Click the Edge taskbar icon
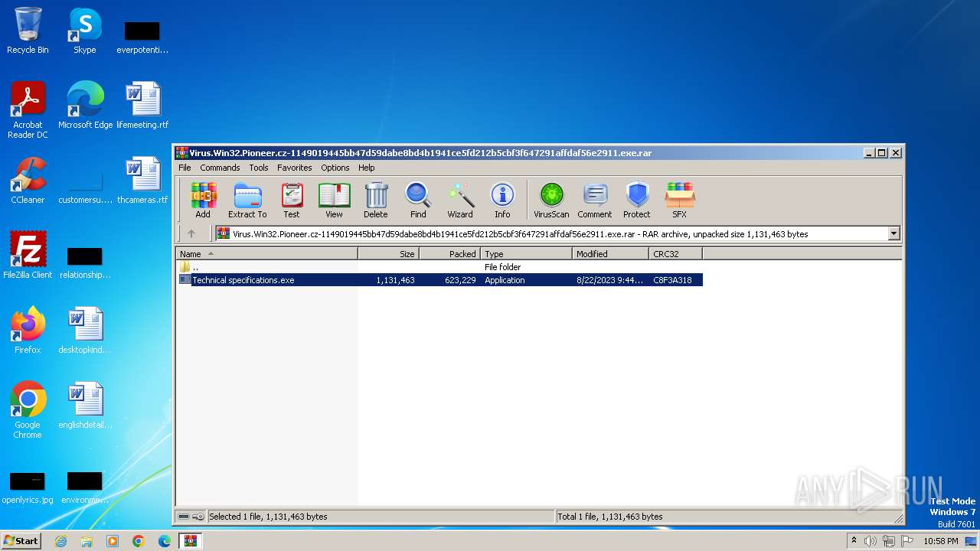This screenshot has width=980, height=551. pos(165,541)
